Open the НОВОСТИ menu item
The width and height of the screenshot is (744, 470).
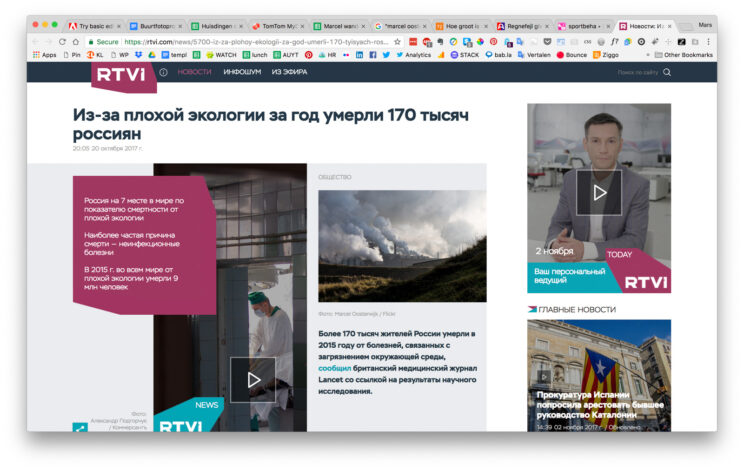(194, 72)
